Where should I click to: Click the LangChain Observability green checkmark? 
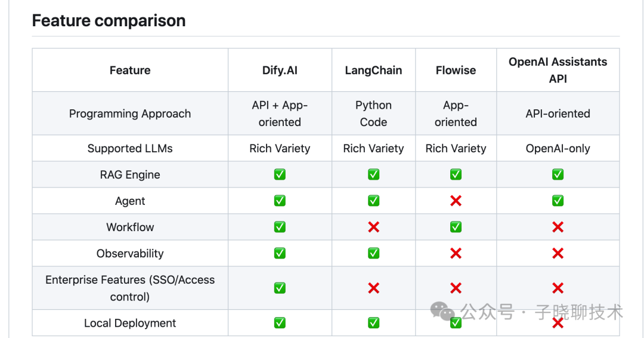coord(373,253)
